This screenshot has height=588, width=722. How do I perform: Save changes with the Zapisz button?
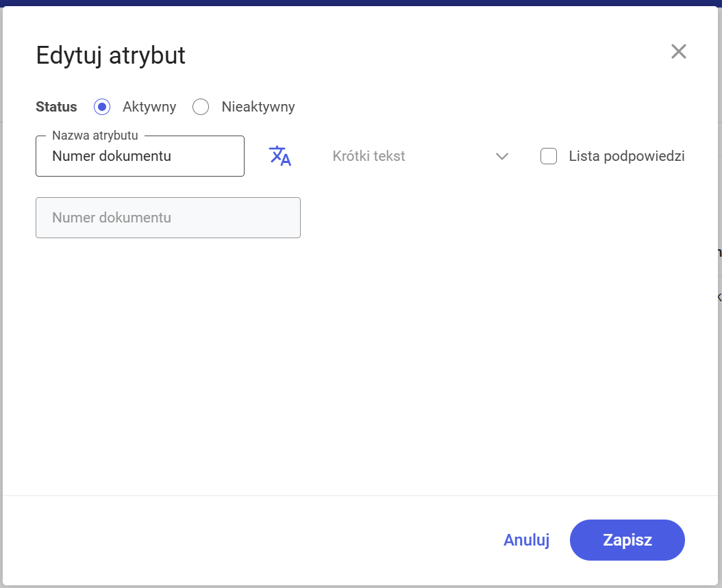point(627,539)
